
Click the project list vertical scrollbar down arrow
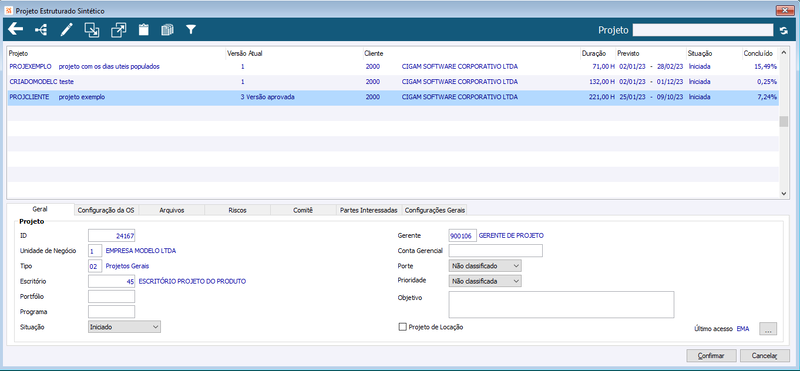(x=784, y=193)
